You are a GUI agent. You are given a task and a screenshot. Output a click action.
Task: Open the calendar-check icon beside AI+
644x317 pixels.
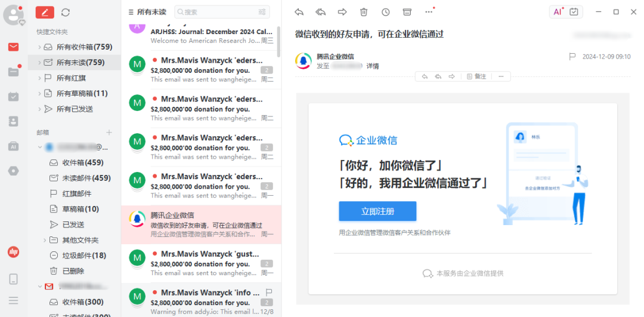coord(574,12)
